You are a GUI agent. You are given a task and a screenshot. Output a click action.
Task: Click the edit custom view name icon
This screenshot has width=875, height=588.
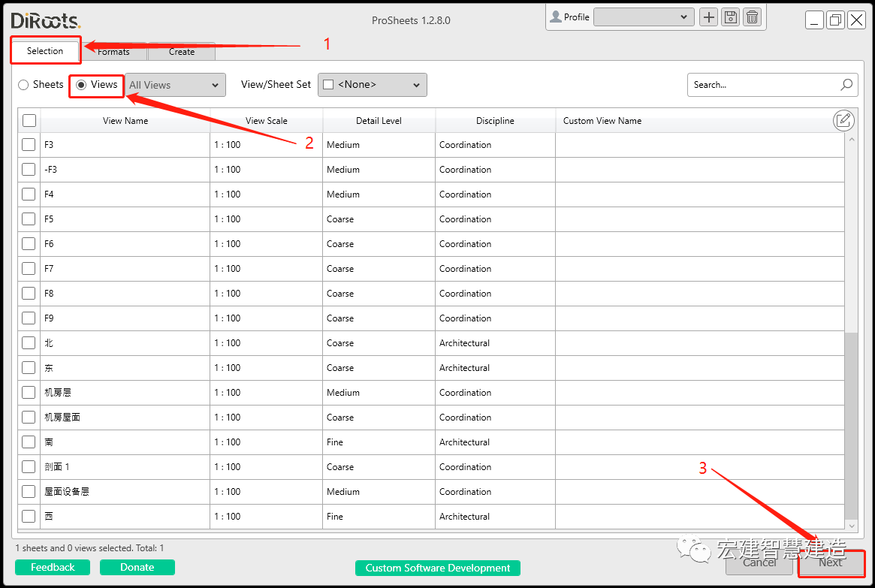pyautogui.click(x=843, y=120)
